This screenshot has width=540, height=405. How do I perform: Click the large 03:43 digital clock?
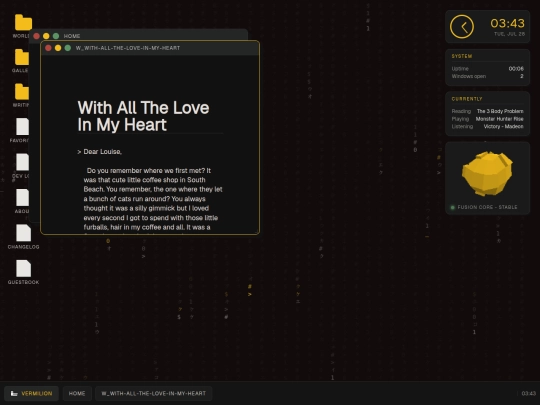(507, 23)
